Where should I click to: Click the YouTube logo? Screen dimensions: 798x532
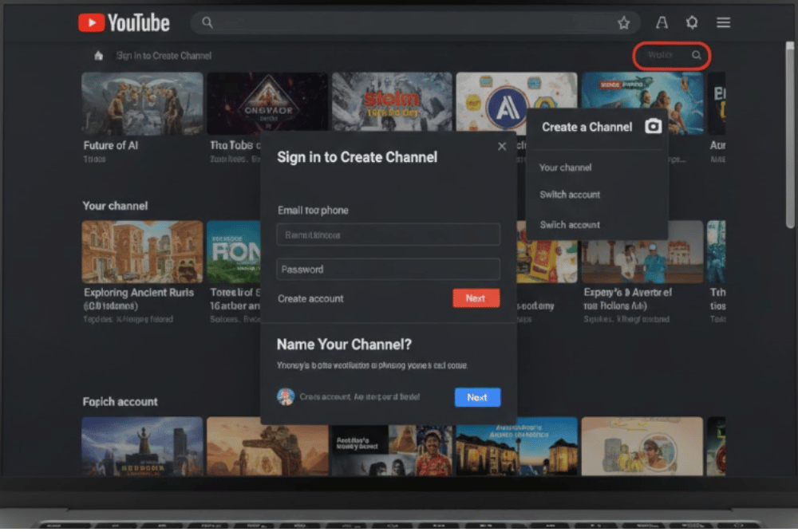pos(124,23)
